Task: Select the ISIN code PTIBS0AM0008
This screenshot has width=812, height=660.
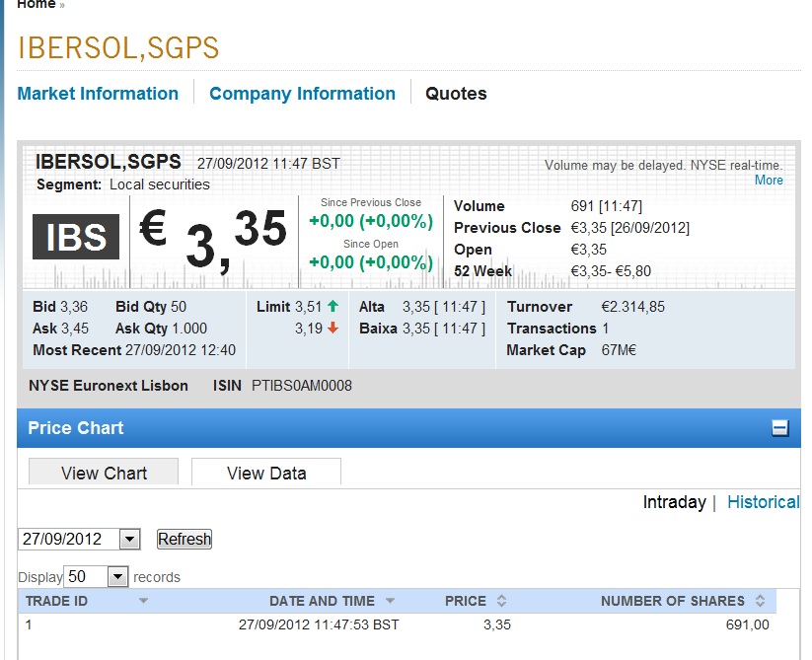Action: tap(302, 386)
